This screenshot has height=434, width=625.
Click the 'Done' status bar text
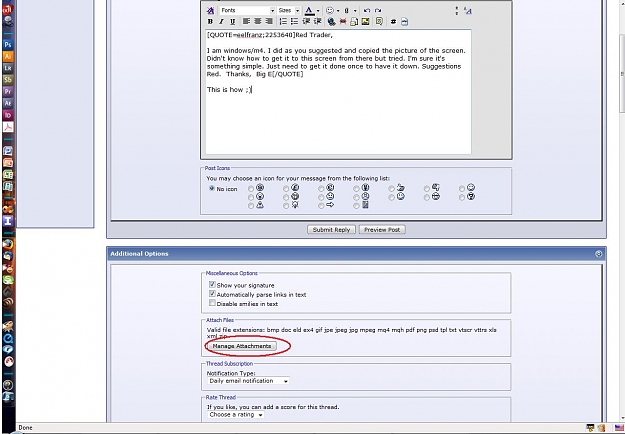click(25, 427)
